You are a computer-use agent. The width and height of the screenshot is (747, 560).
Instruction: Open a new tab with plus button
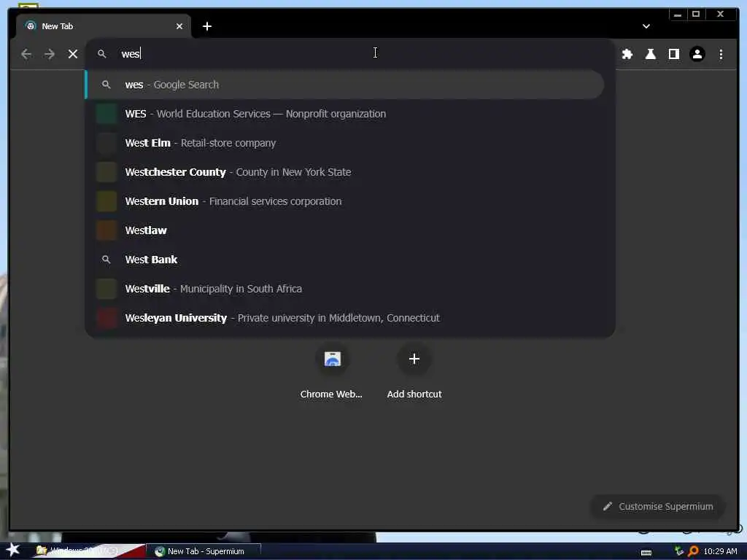coord(206,26)
